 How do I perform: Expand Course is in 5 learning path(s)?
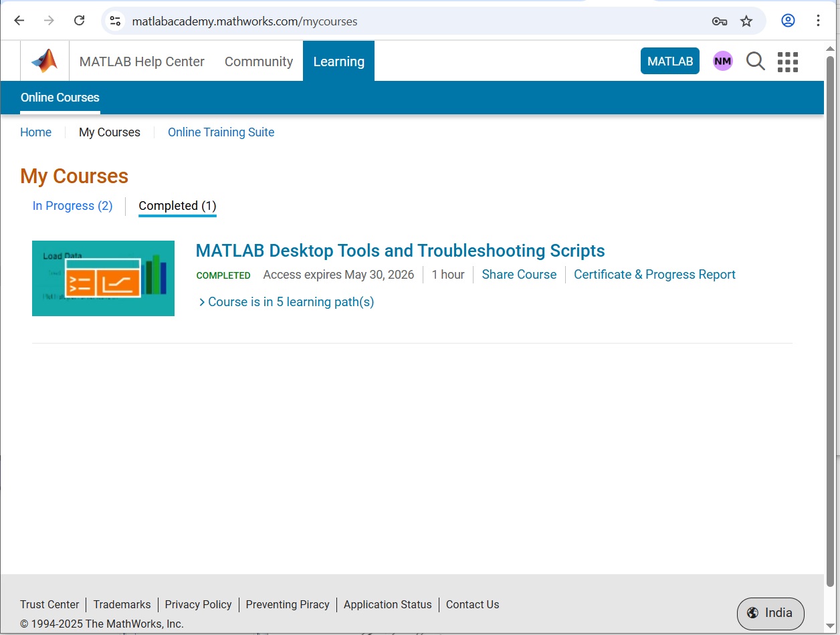click(286, 302)
